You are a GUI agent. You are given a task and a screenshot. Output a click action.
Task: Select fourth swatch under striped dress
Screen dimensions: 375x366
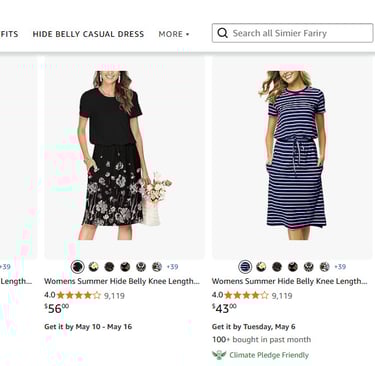click(x=293, y=266)
